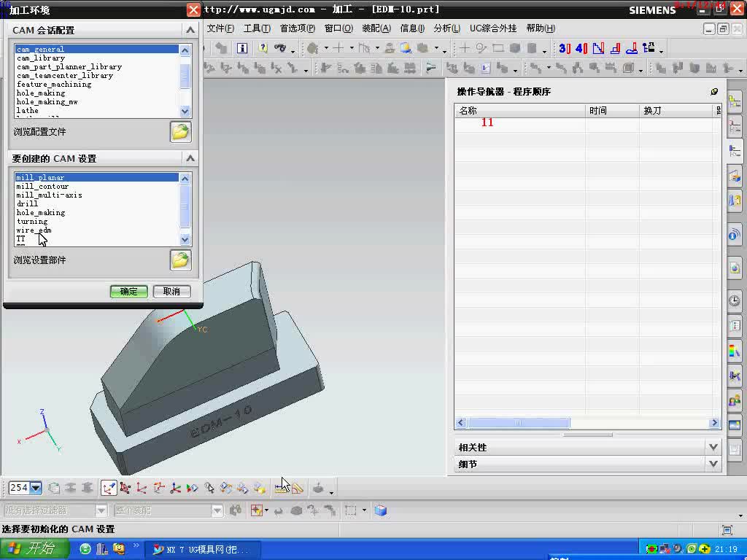Collapse the CAM 会话配置 section
Viewport: 747px width, 560px height.
(190, 30)
